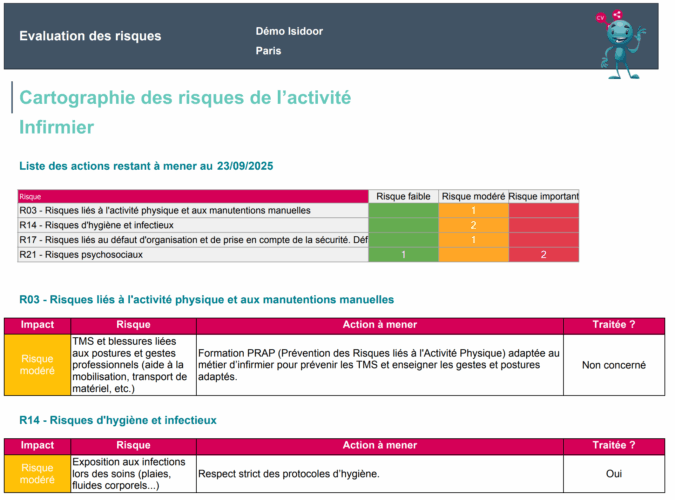Click the "Oui" status in the Traitée column

pos(613,474)
